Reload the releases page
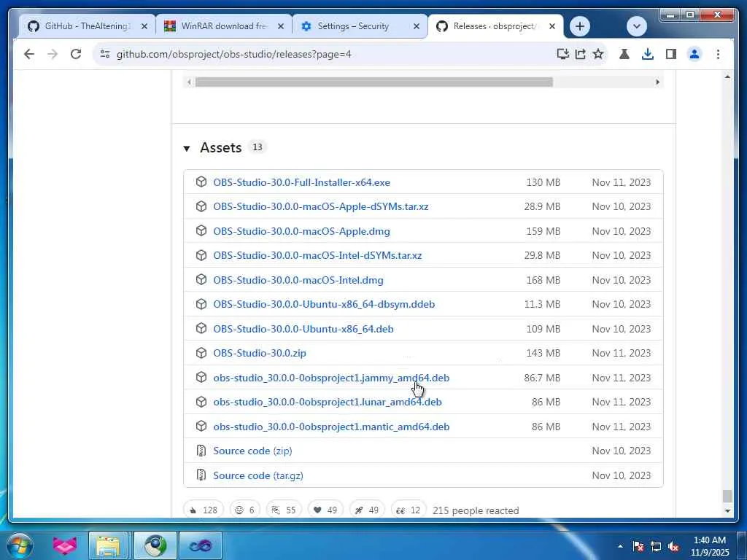 pos(76,54)
